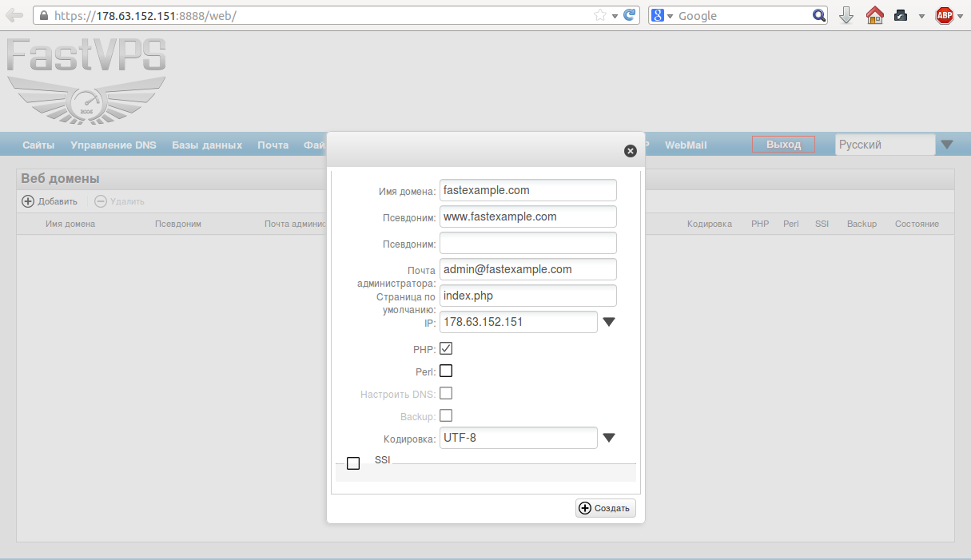
Task: Toggle the PHP checkbox
Action: click(446, 348)
